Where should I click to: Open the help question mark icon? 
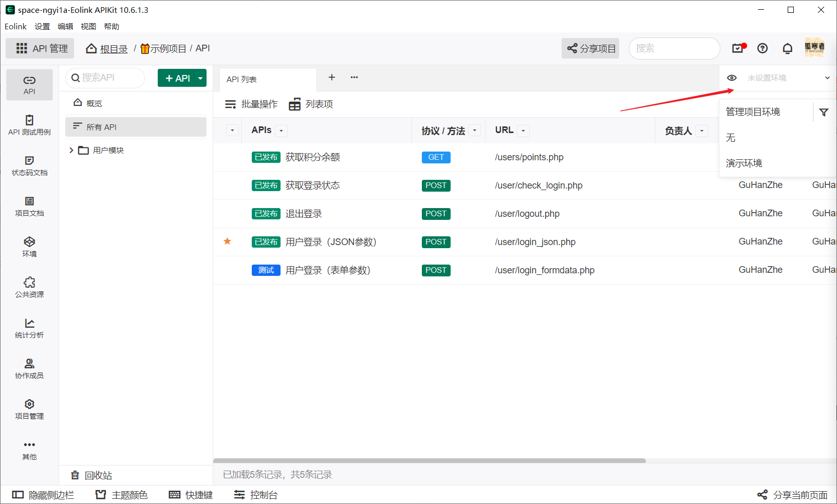[762, 48]
